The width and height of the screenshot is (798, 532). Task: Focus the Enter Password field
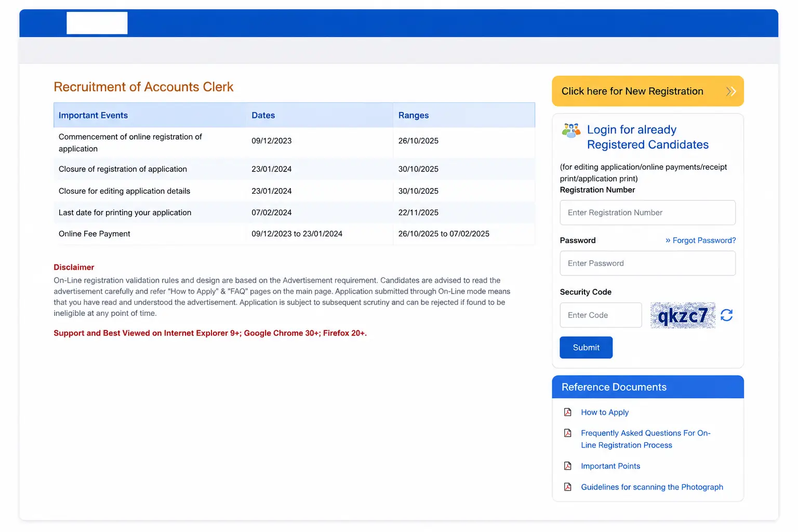coord(648,263)
